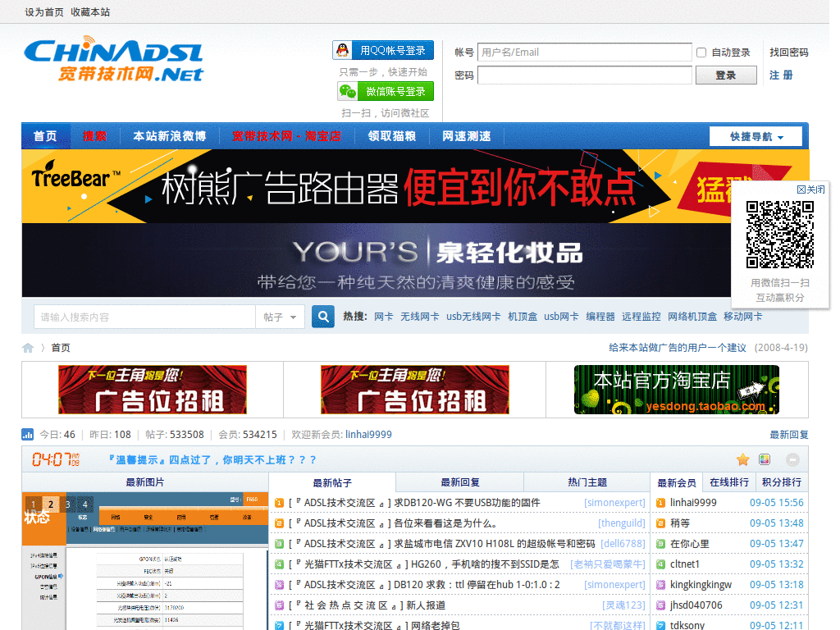Switch to 热门主题 tab
840x630 pixels.
click(x=587, y=482)
